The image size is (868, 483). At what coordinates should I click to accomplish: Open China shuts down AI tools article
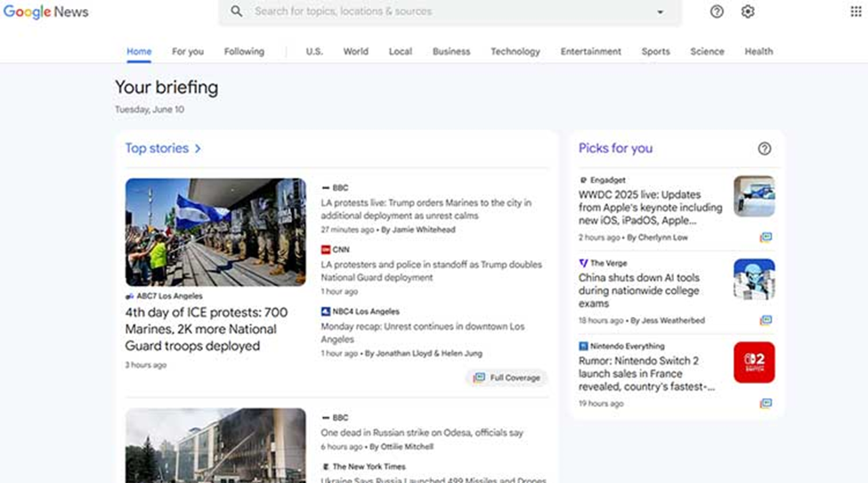(639, 291)
